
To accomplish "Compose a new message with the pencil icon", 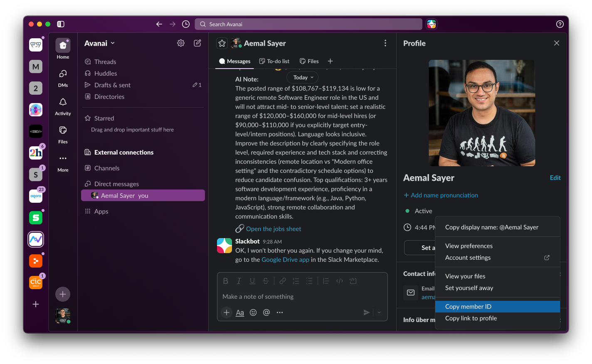I will pos(197,43).
